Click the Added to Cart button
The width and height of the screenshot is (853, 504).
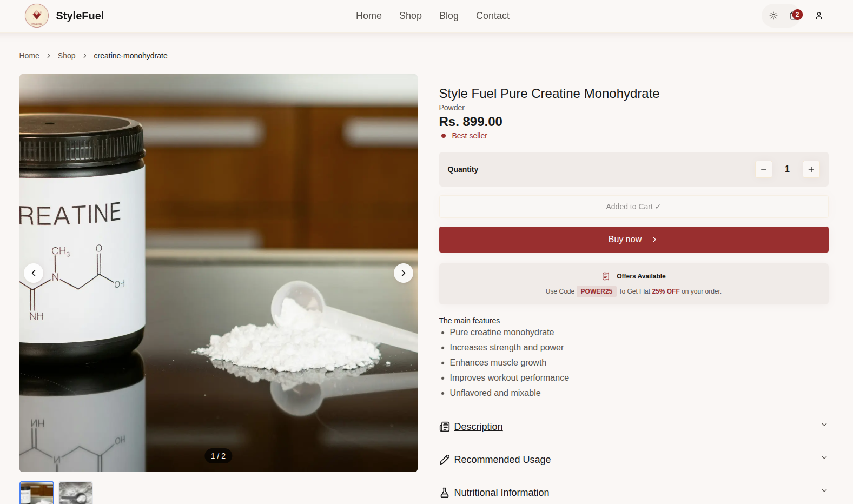(634, 207)
